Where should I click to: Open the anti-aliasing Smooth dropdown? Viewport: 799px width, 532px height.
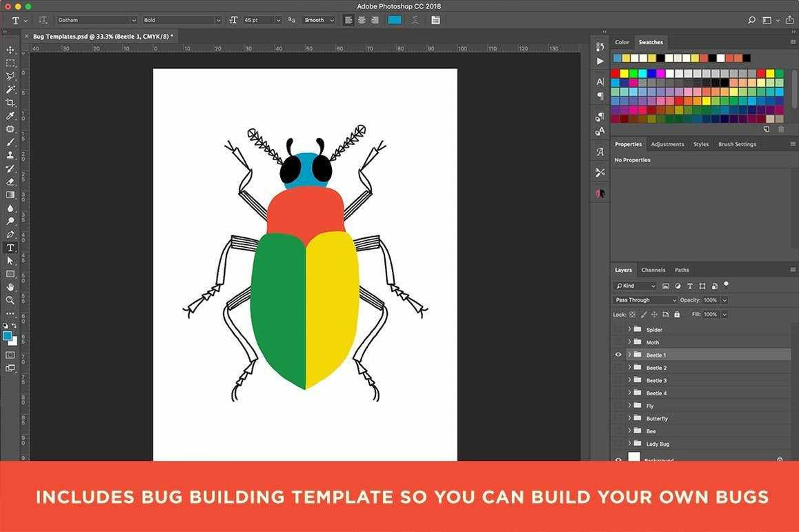[318, 20]
